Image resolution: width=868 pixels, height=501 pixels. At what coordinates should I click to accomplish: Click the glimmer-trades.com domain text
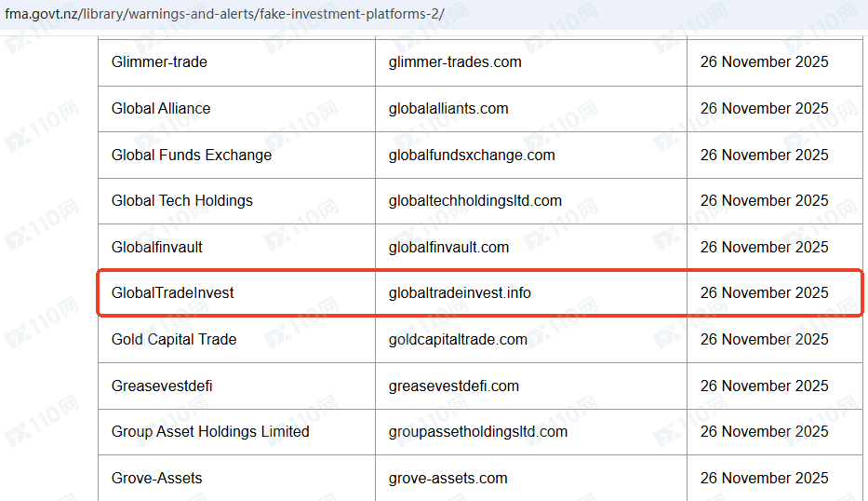coord(455,62)
